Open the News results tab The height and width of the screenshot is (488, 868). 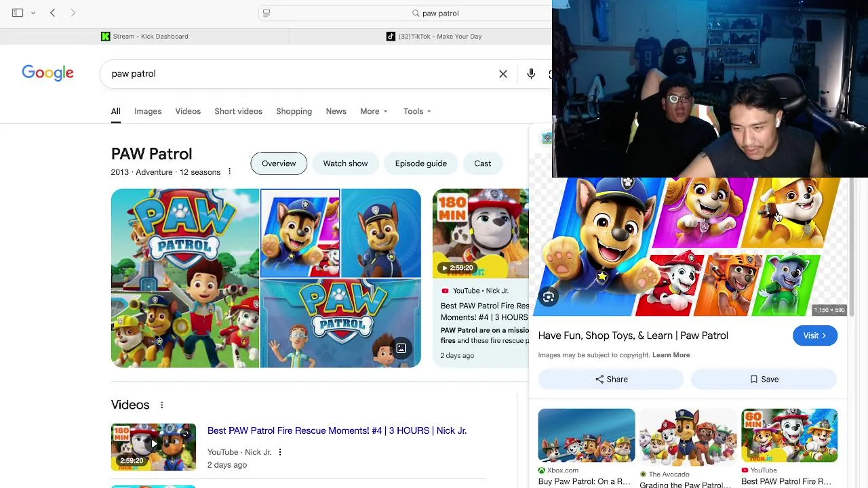pos(336,111)
